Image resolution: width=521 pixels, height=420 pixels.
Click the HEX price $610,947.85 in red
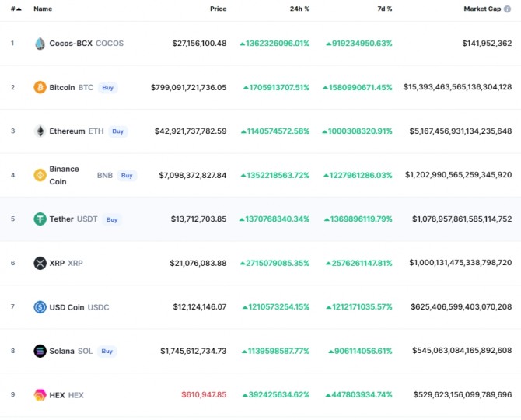pos(204,395)
